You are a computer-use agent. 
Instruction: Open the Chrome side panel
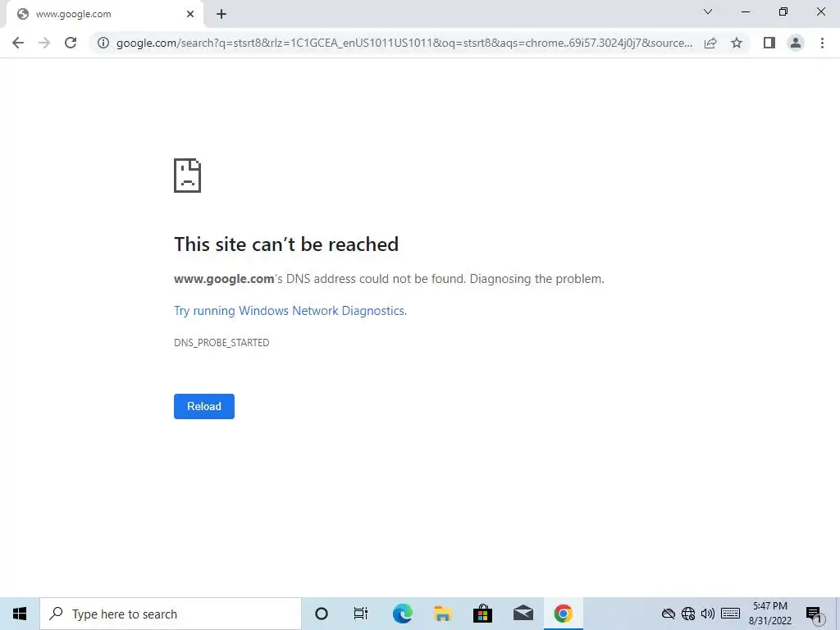point(769,43)
